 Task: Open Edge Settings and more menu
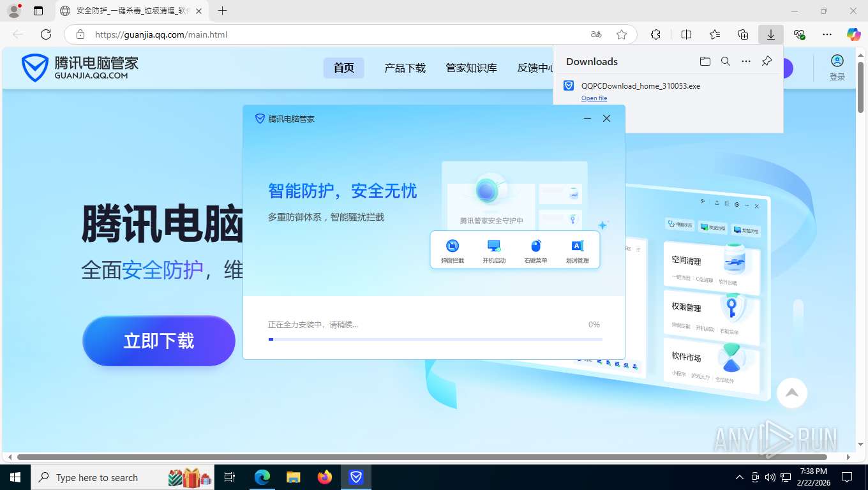pyautogui.click(x=827, y=34)
